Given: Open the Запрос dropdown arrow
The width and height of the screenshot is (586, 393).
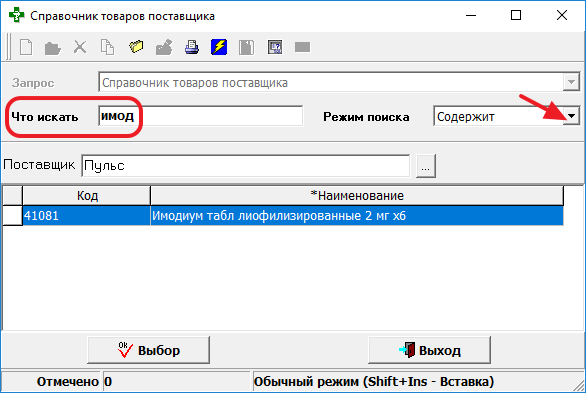Looking at the screenshot, I should [571, 82].
